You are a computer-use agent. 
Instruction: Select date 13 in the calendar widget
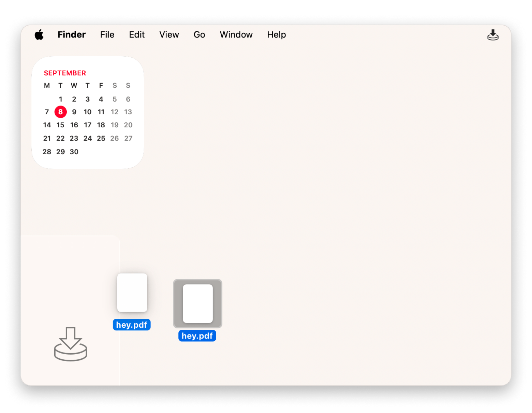click(x=128, y=112)
